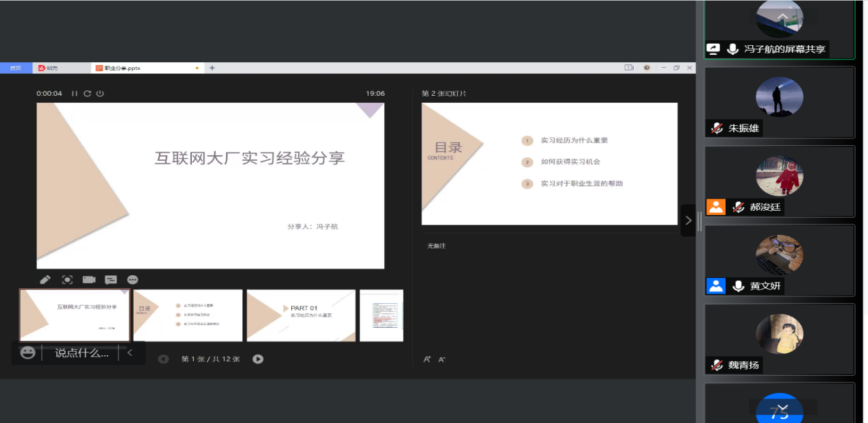Collapse participant panel with right chevron

pyautogui.click(x=689, y=220)
